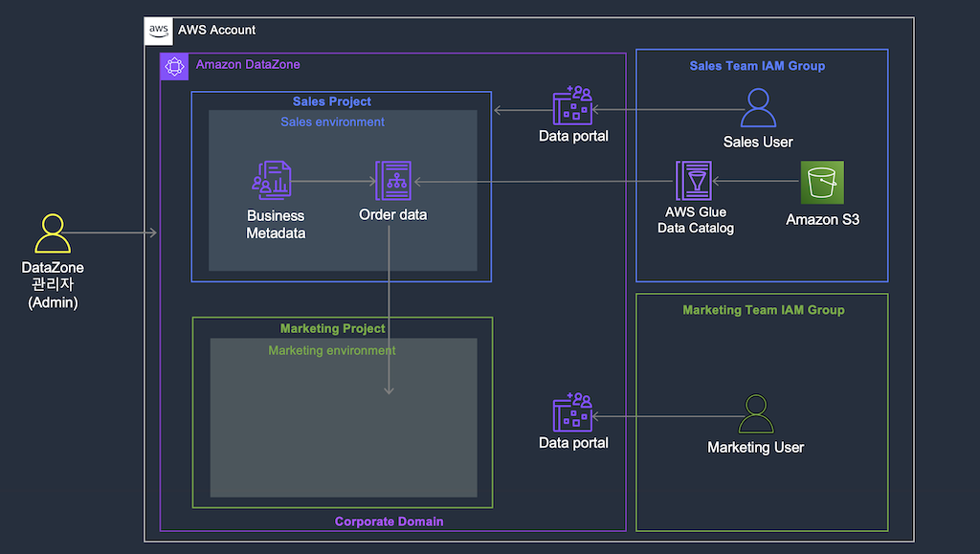
Task: Click the 'DataZone 관리자 (Admin)' caption
Action: 53,285
